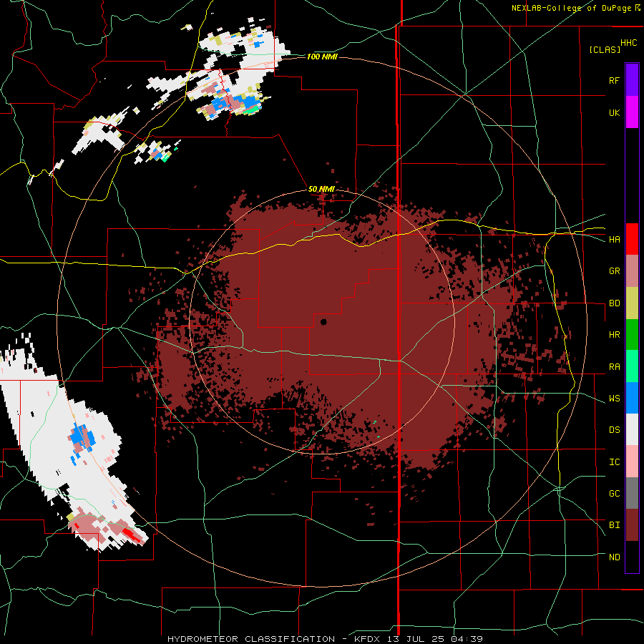The width and height of the screenshot is (644, 644).
Task: Click the GC legend label
Action: coord(614,494)
